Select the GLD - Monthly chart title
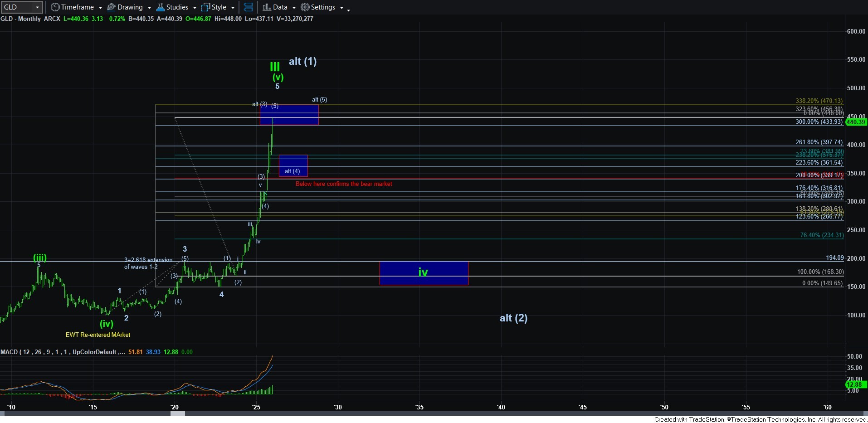The height and width of the screenshot is (423, 868). point(20,19)
